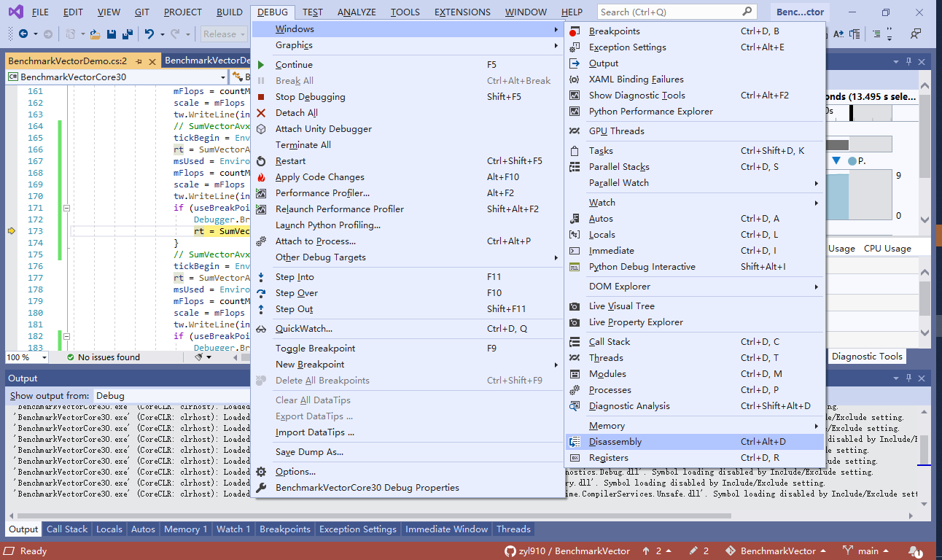Switch to the Immediate Window tab
Image resolution: width=942 pixels, height=560 pixels.
[446, 529]
